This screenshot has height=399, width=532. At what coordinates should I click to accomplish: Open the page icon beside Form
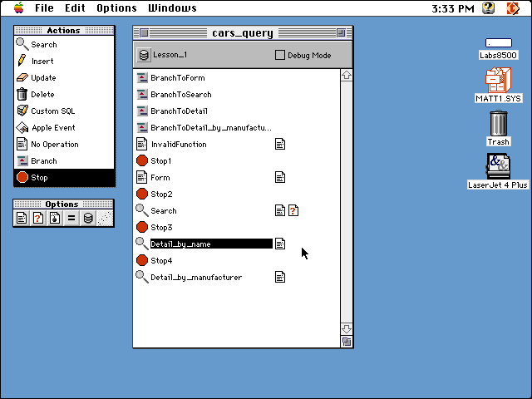(280, 177)
